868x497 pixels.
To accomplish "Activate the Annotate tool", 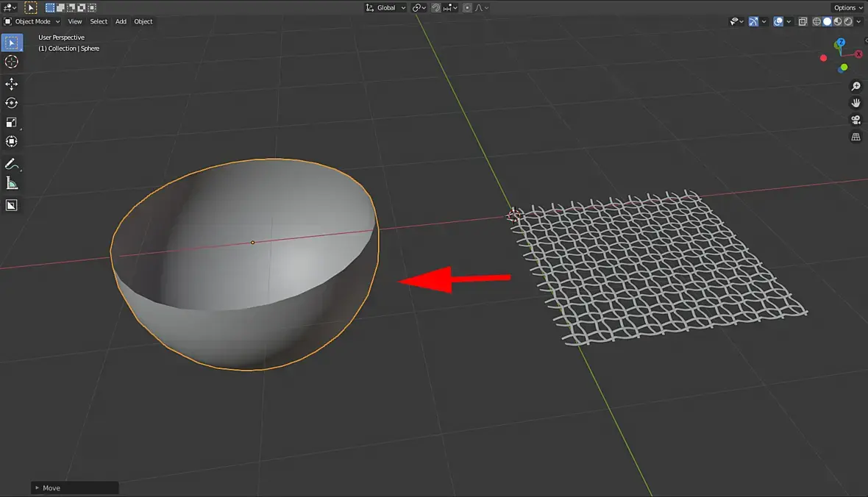I will point(12,164).
